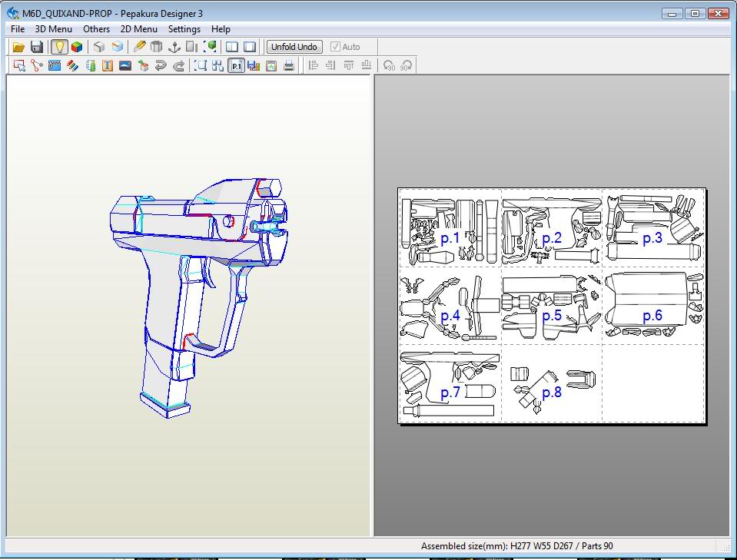Open the File menu
This screenshot has height=560, width=737.
click(x=18, y=28)
